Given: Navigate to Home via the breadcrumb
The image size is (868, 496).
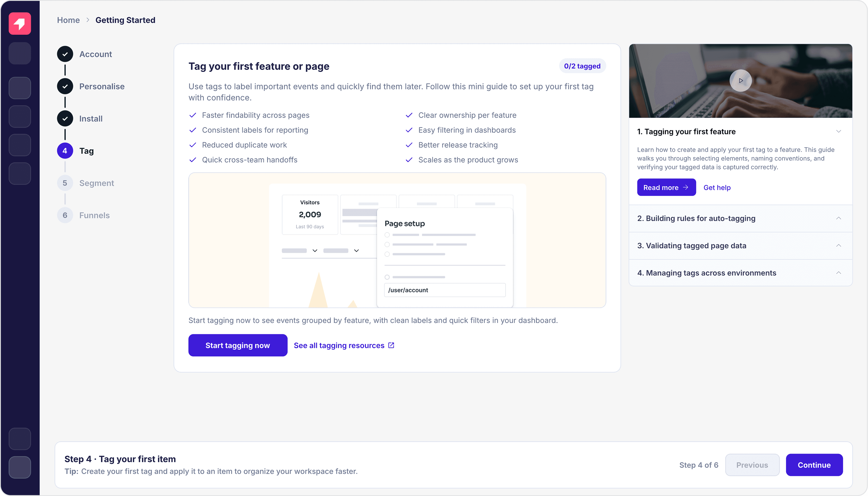Looking at the screenshot, I should coord(68,20).
